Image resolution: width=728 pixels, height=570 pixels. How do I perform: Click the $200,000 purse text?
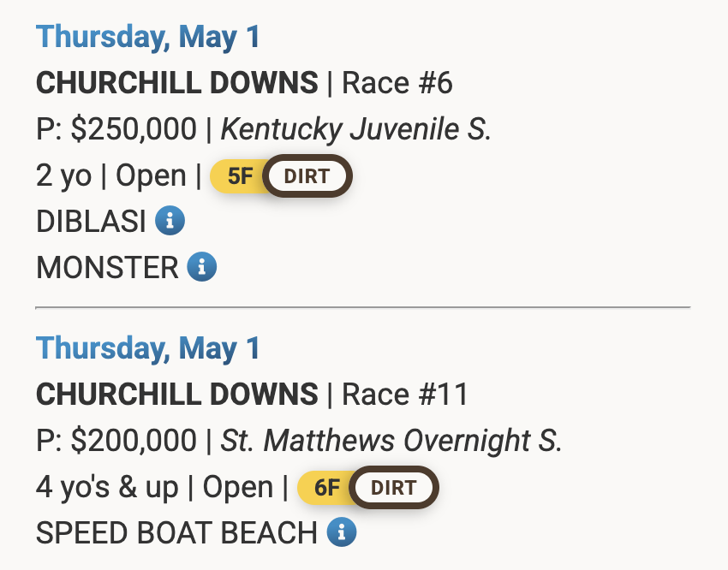(x=134, y=441)
